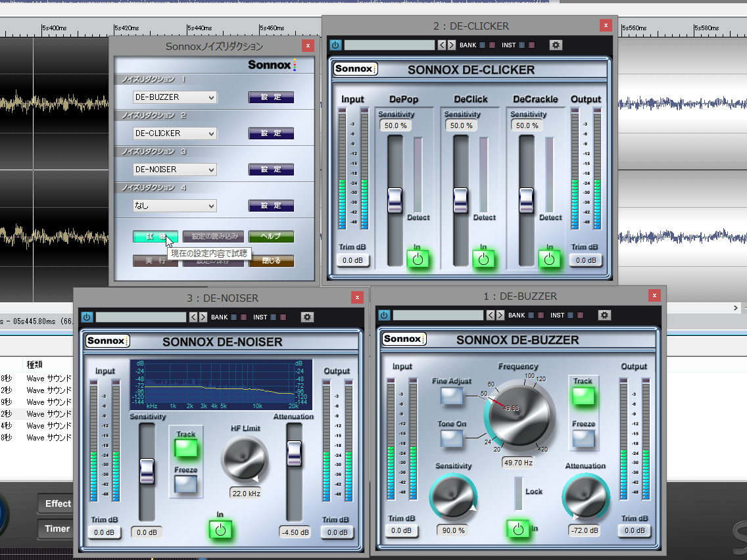Click the Timer button in main window
The height and width of the screenshot is (560, 747).
tap(57, 528)
